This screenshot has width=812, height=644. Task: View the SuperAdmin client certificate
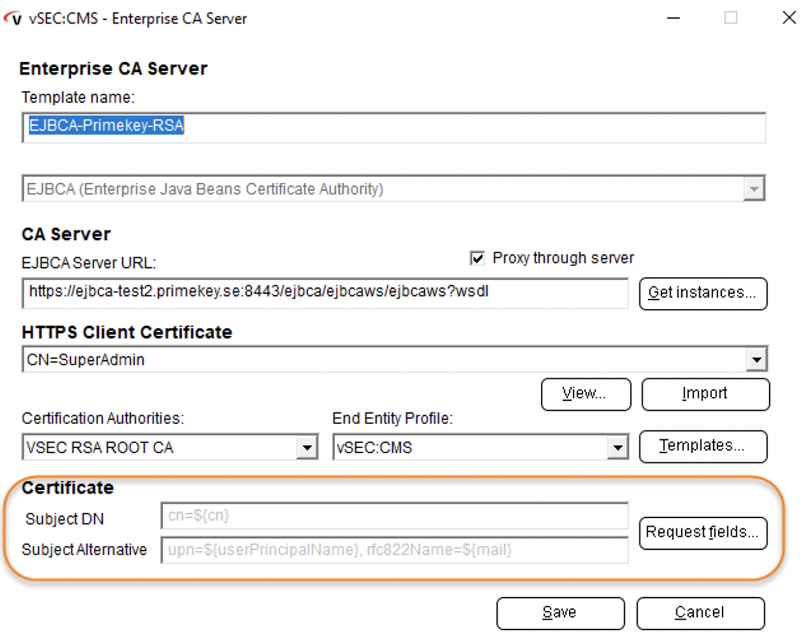point(585,394)
